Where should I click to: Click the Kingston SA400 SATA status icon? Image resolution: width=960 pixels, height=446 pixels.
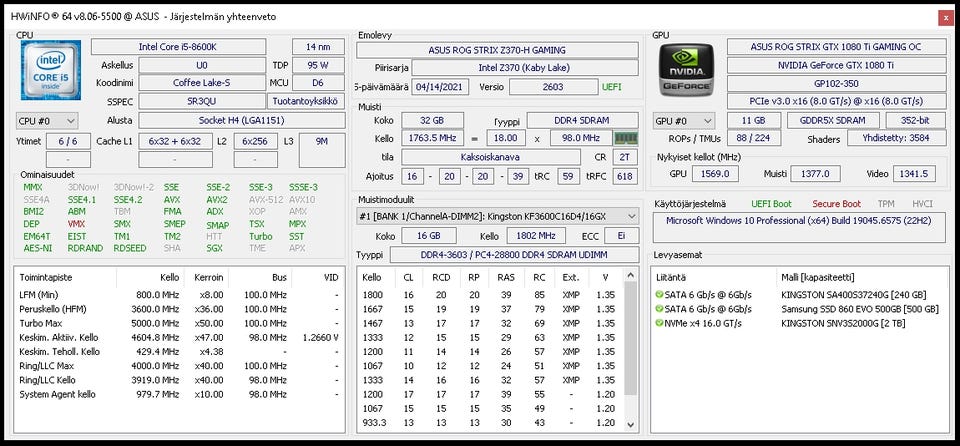coord(659,295)
